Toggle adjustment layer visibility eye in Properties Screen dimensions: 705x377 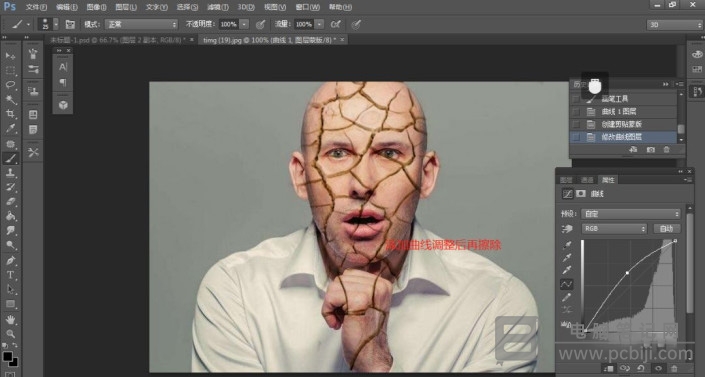(658, 368)
